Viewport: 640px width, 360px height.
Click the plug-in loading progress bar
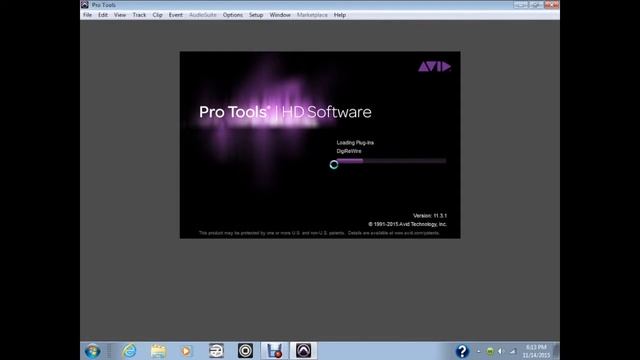(391, 161)
